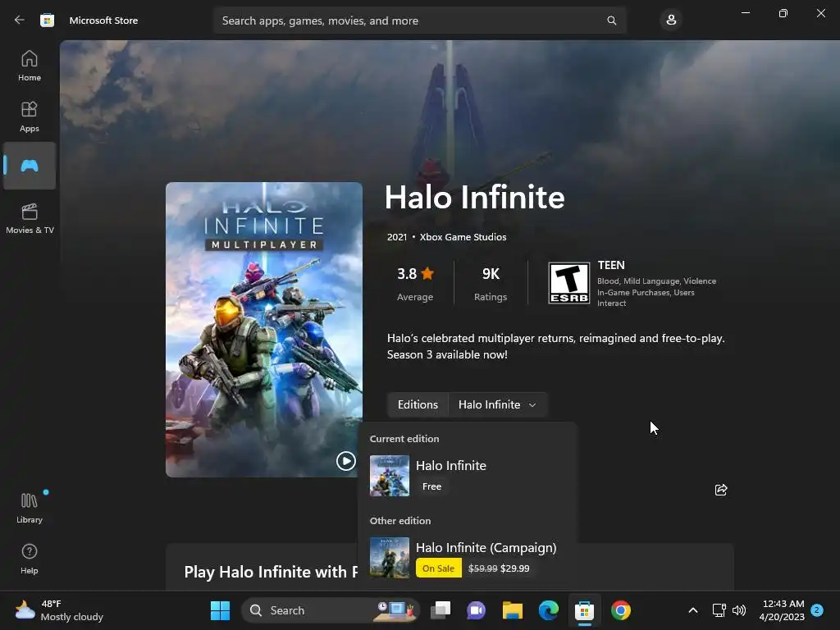Click the ESRB Teen rating badge
Screen dimensions: 840x630
(x=568, y=283)
